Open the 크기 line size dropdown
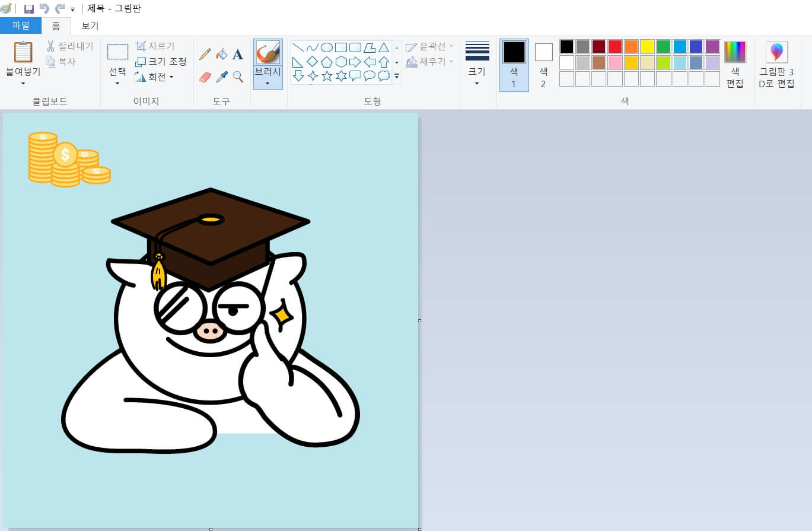The height and width of the screenshot is (531, 812). pyautogui.click(x=477, y=65)
